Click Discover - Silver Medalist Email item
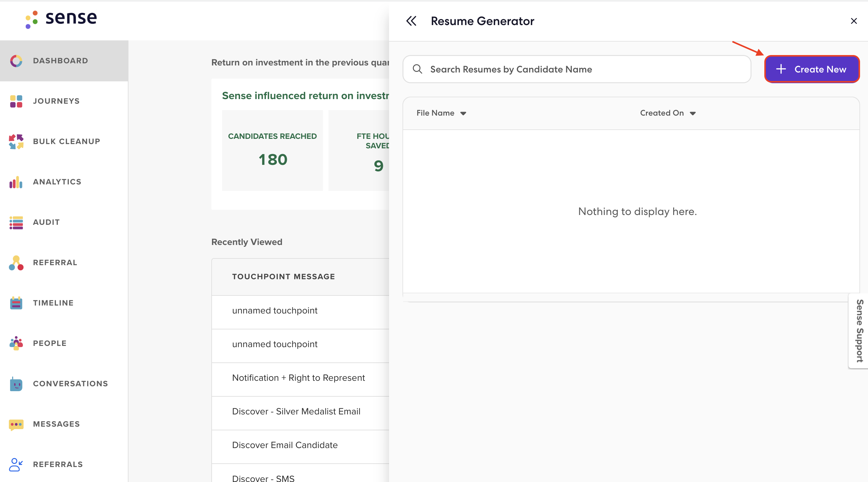Viewport: 868px width, 482px height. 296,411
